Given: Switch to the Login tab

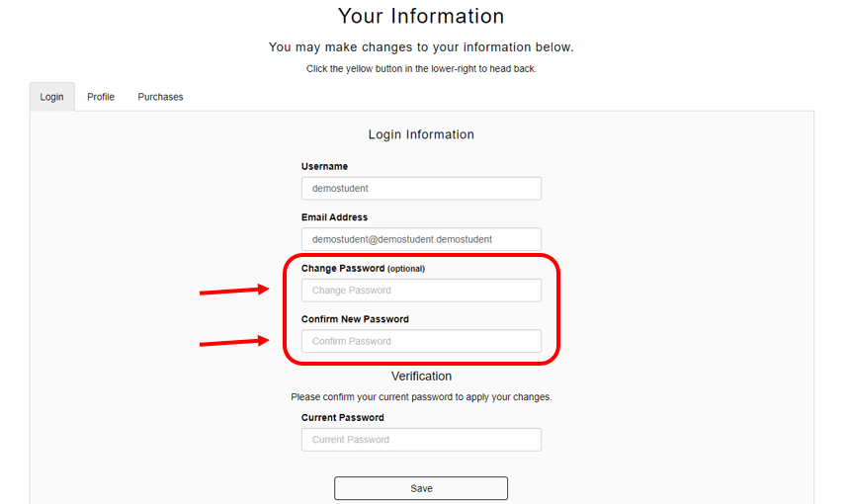Looking at the screenshot, I should pyautogui.click(x=52, y=97).
